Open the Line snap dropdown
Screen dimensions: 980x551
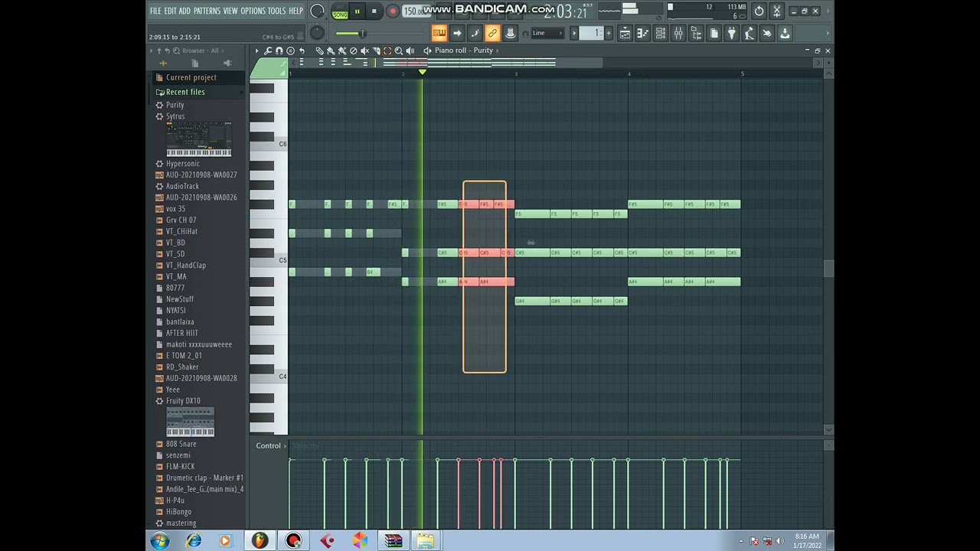tap(547, 33)
